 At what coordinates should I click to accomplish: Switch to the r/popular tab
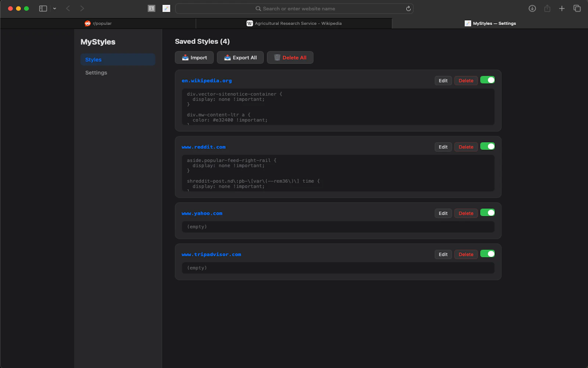point(98,23)
